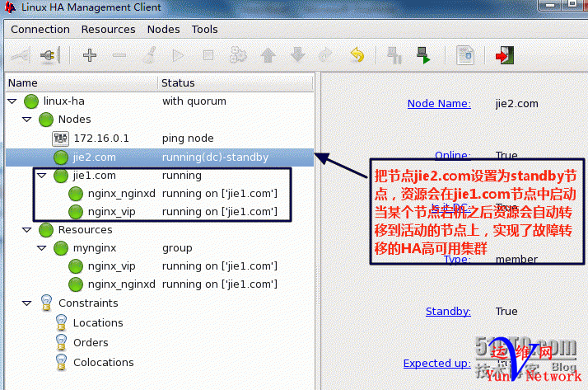Screen dimensions: 588x390
Task: Click the document view toolbar icon
Action: (465, 55)
